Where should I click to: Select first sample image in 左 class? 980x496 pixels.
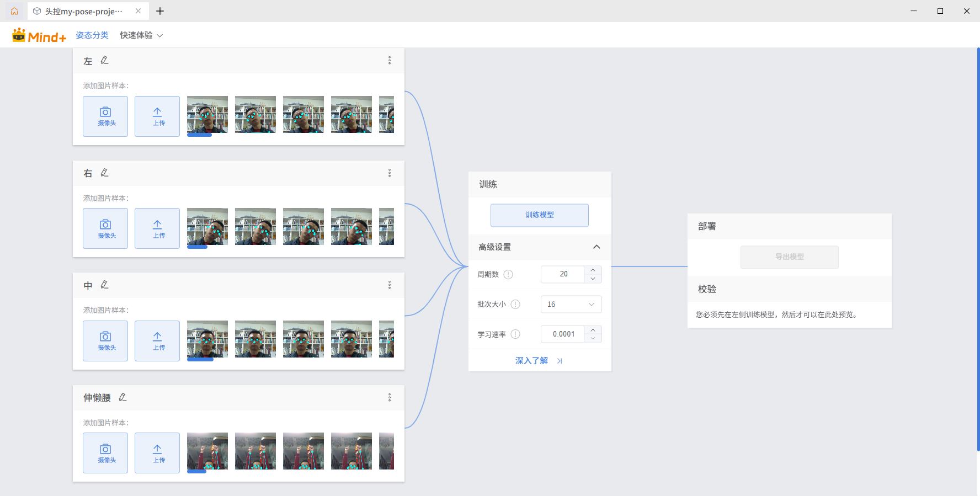tap(207, 114)
